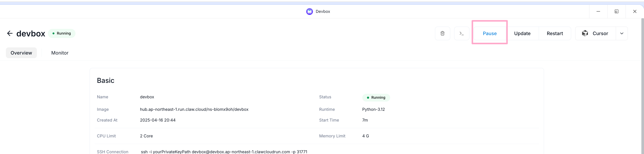Maximize the Devbox window
644x154 pixels.
pyautogui.click(x=617, y=12)
